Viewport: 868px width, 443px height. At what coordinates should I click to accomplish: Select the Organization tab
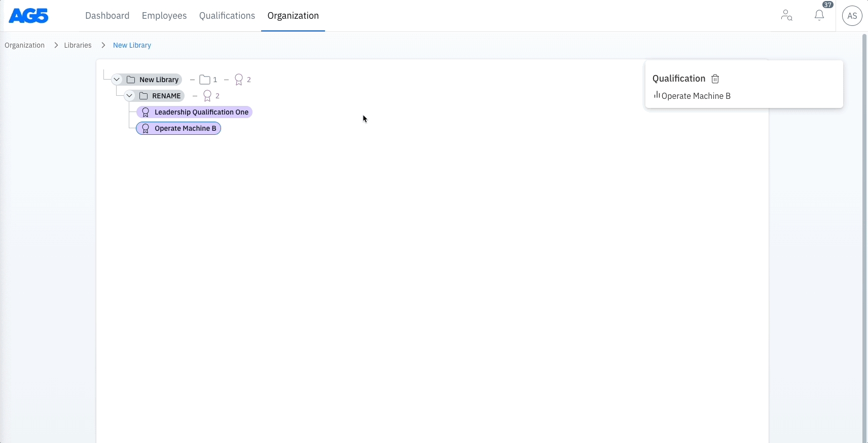coord(293,16)
